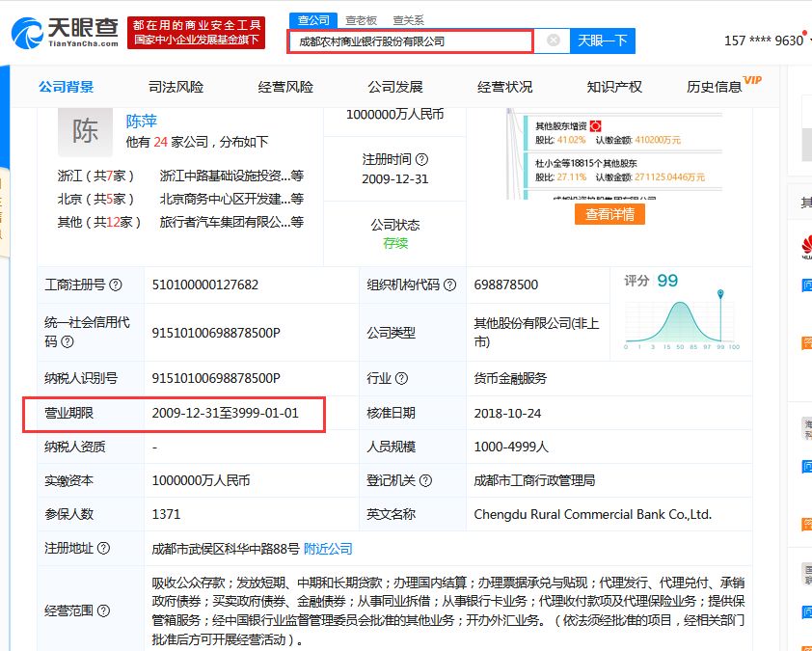Select the organization code 698878500
812x651 pixels.
point(506,285)
